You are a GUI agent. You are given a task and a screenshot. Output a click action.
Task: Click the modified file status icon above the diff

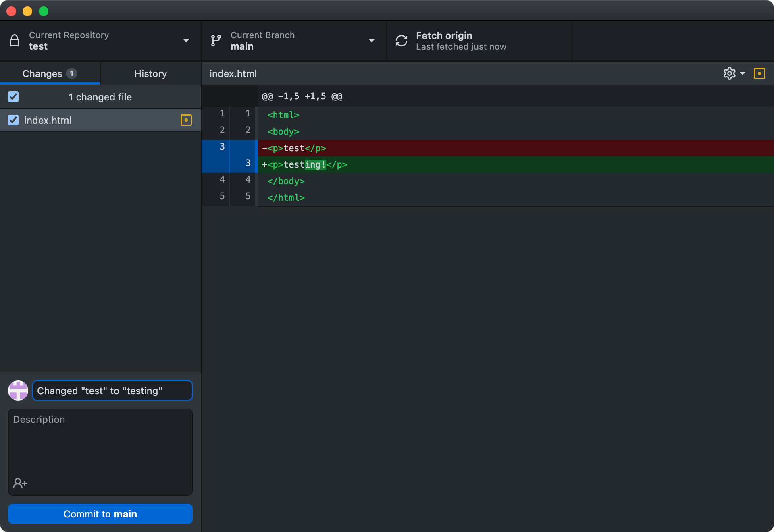point(759,73)
